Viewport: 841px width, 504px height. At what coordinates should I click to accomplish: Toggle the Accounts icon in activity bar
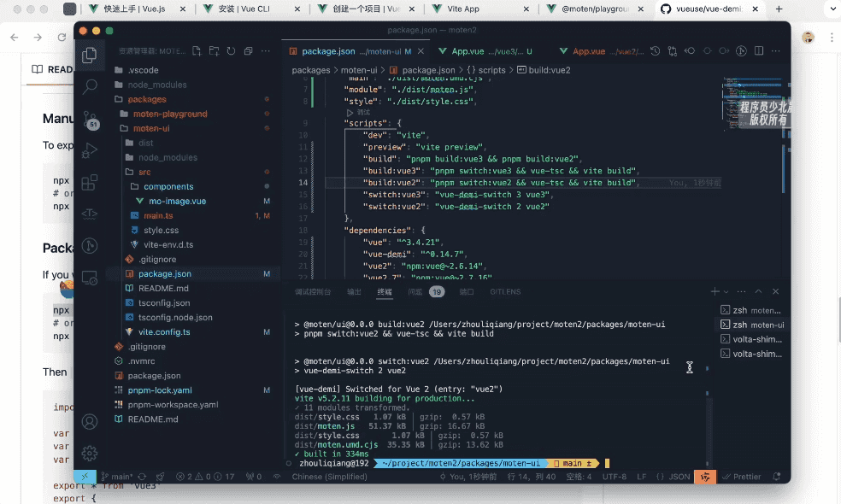tap(90, 422)
